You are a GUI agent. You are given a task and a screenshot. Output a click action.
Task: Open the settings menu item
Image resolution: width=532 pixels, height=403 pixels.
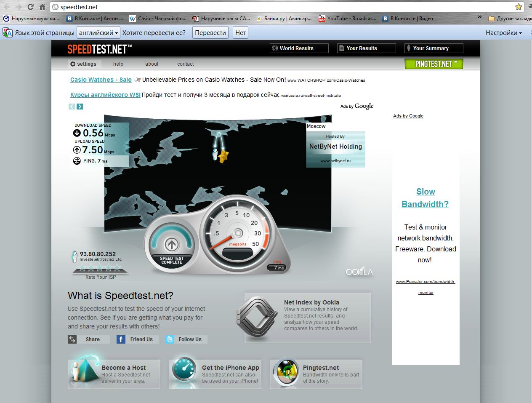tap(83, 64)
